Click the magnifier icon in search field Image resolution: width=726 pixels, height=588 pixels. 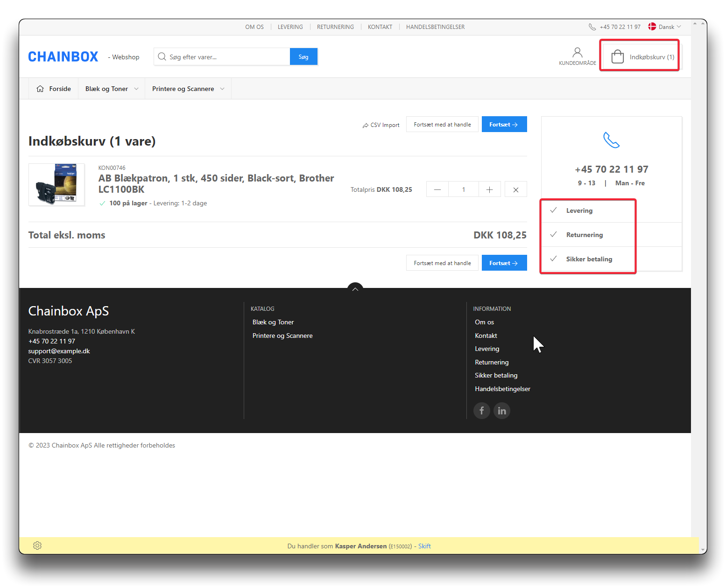pos(162,56)
